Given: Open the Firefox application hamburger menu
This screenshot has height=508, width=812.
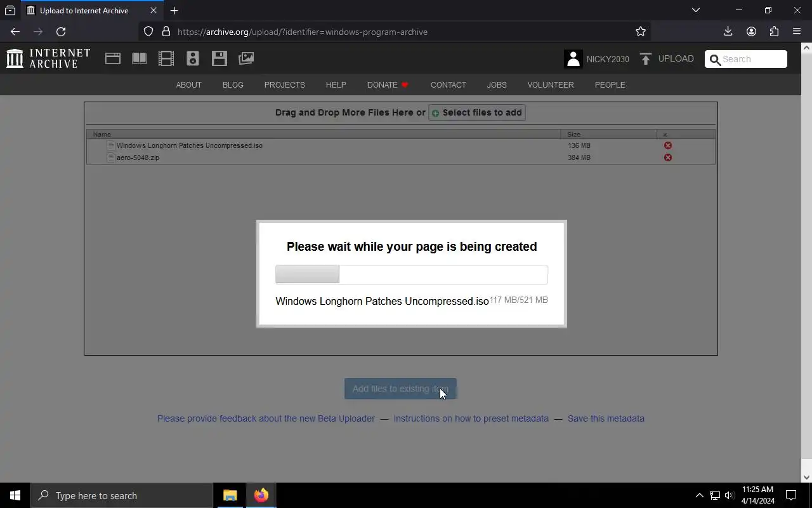Looking at the screenshot, I should click(x=797, y=31).
